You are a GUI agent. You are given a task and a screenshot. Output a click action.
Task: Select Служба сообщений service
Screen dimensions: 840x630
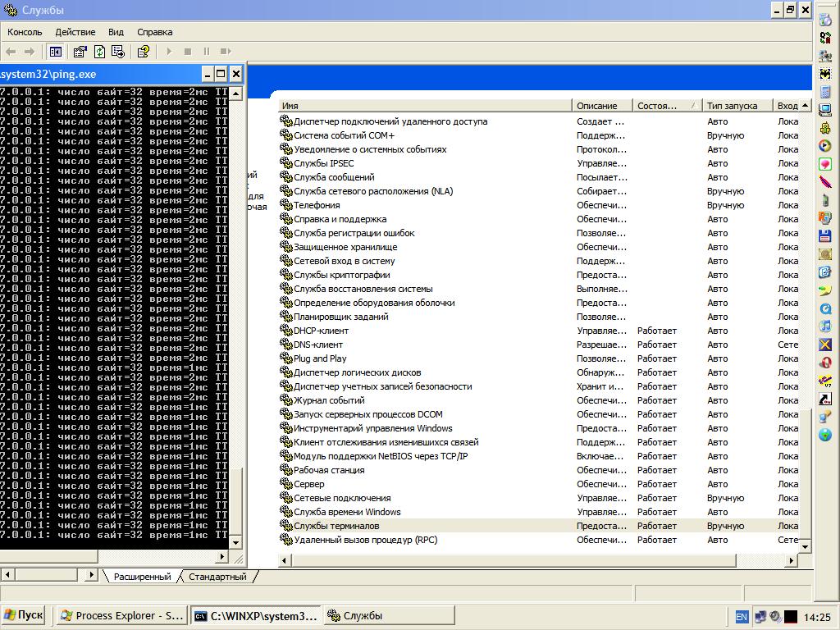click(539, 177)
